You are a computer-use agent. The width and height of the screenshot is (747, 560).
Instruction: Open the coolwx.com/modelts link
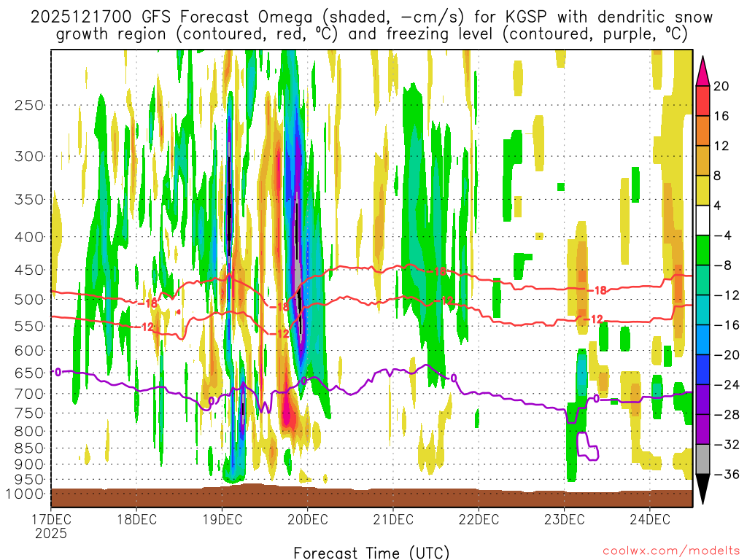[x=671, y=551]
